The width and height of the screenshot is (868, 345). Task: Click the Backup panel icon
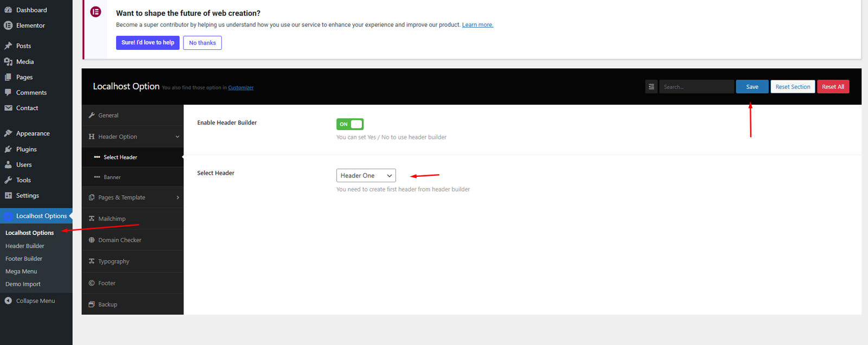point(92,304)
